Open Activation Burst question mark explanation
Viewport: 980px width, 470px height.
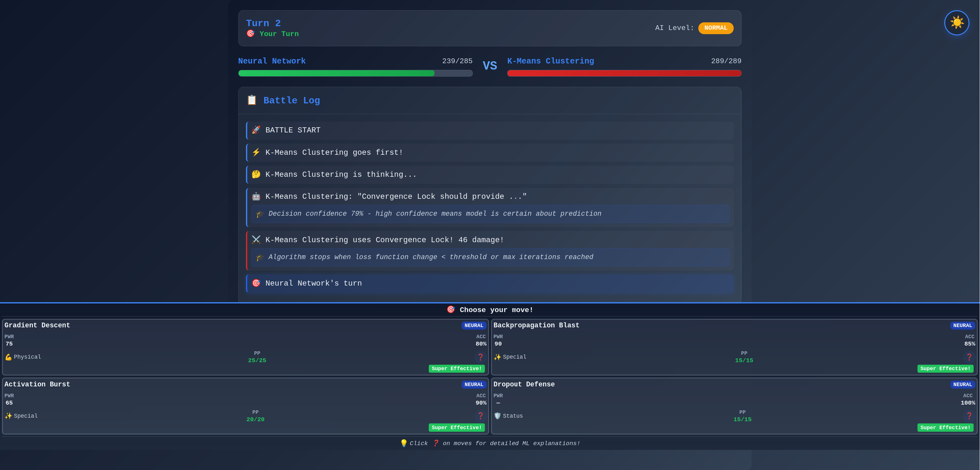tap(480, 416)
